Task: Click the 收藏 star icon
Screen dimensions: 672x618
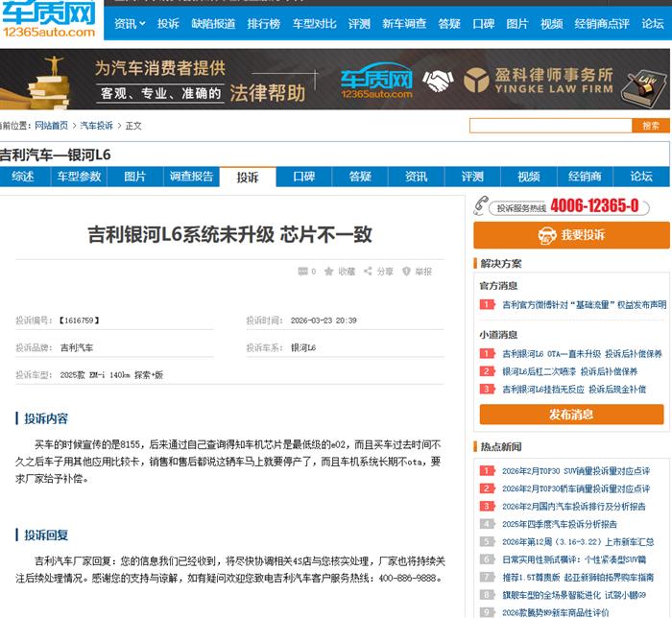Action: coord(329,272)
